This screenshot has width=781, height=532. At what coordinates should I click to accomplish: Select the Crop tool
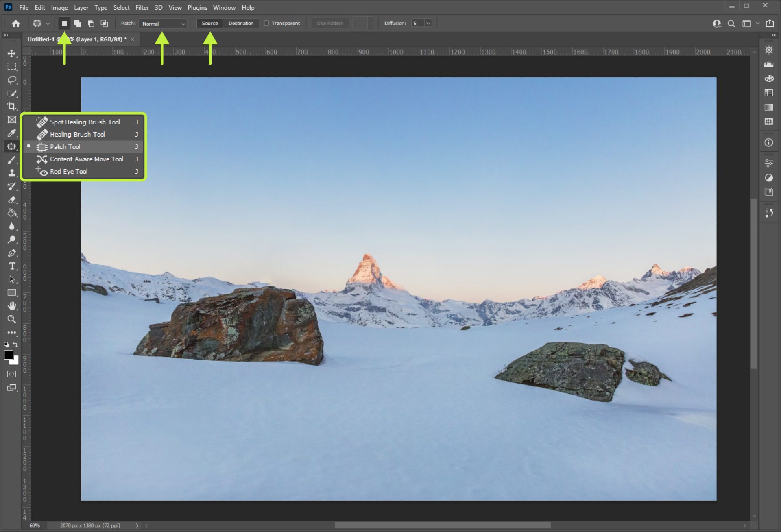(12, 106)
